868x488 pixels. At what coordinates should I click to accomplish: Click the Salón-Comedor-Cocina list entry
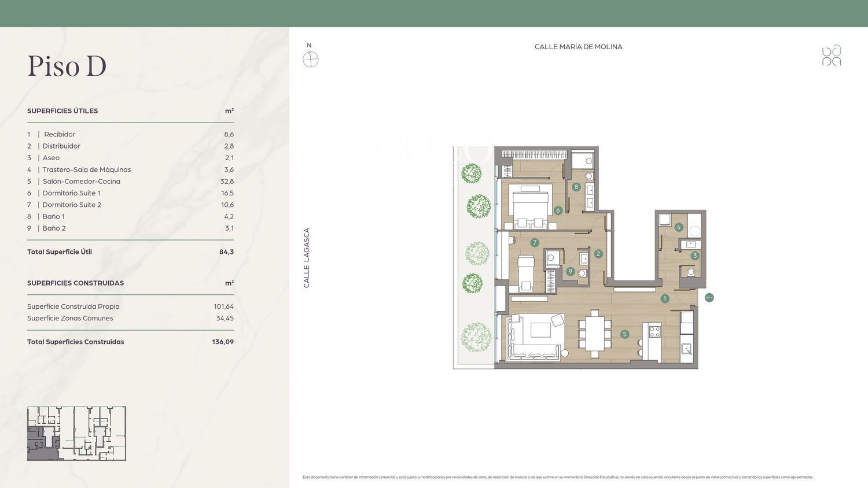click(x=81, y=182)
